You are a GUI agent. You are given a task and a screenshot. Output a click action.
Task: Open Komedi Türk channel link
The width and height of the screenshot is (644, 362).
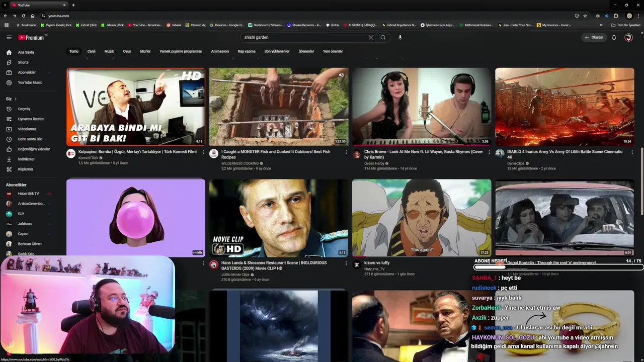(x=88, y=158)
